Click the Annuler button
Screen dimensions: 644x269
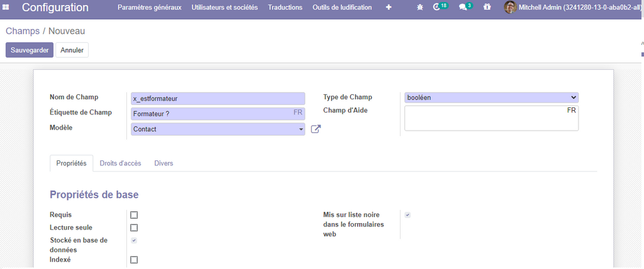pos(72,50)
